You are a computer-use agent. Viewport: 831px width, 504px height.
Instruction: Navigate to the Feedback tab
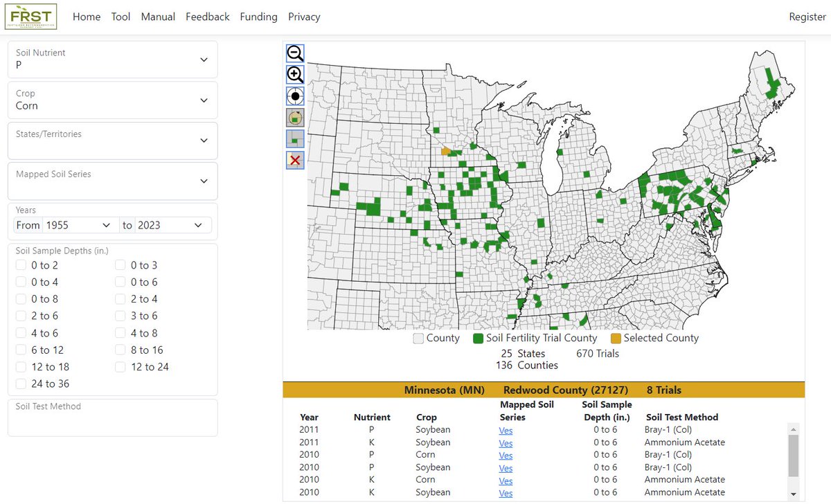point(208,17)
